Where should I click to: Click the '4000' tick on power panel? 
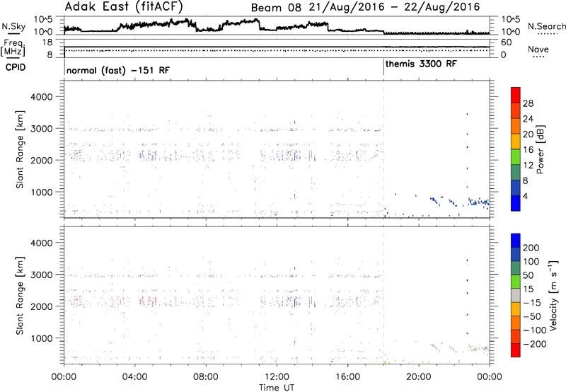click(41, 97)
